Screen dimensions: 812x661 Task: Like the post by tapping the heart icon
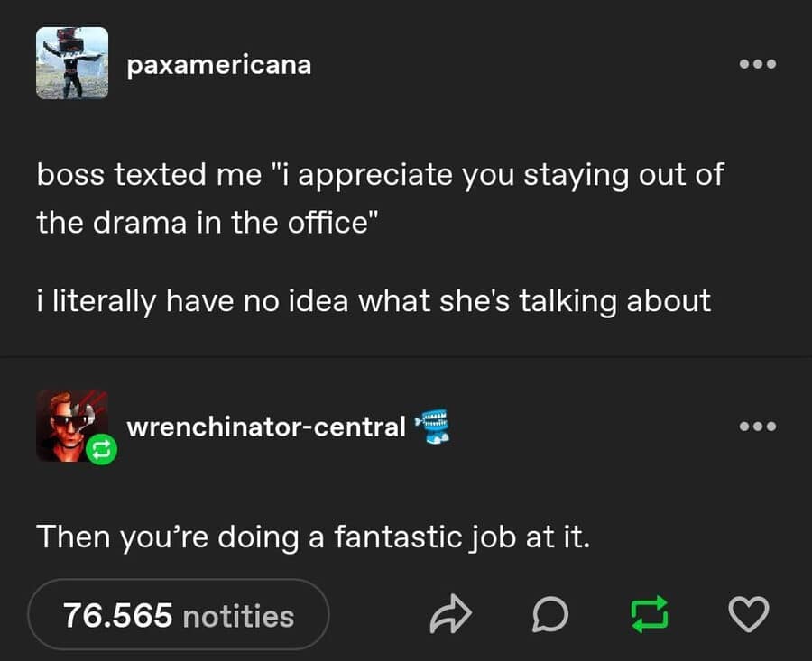point(749,614)
